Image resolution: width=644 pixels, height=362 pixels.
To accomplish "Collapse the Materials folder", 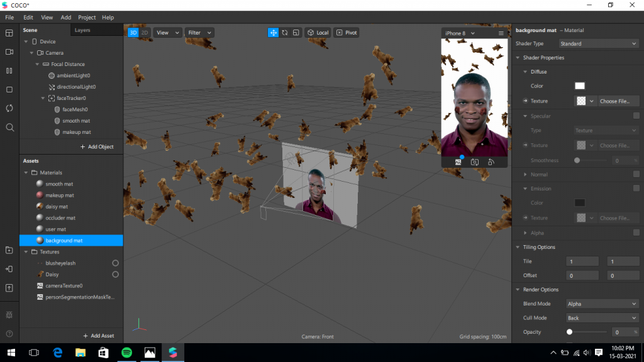I will 26,173.
